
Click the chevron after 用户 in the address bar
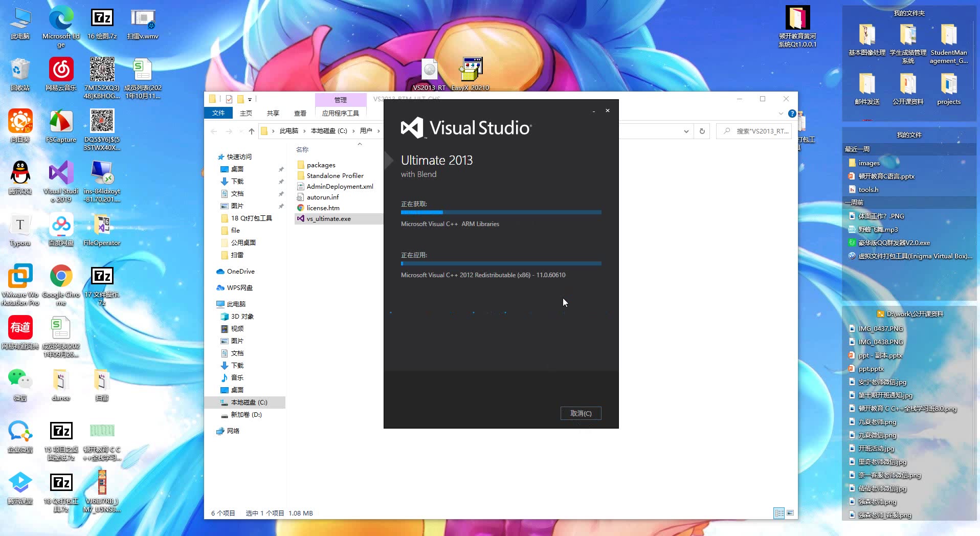378,131
